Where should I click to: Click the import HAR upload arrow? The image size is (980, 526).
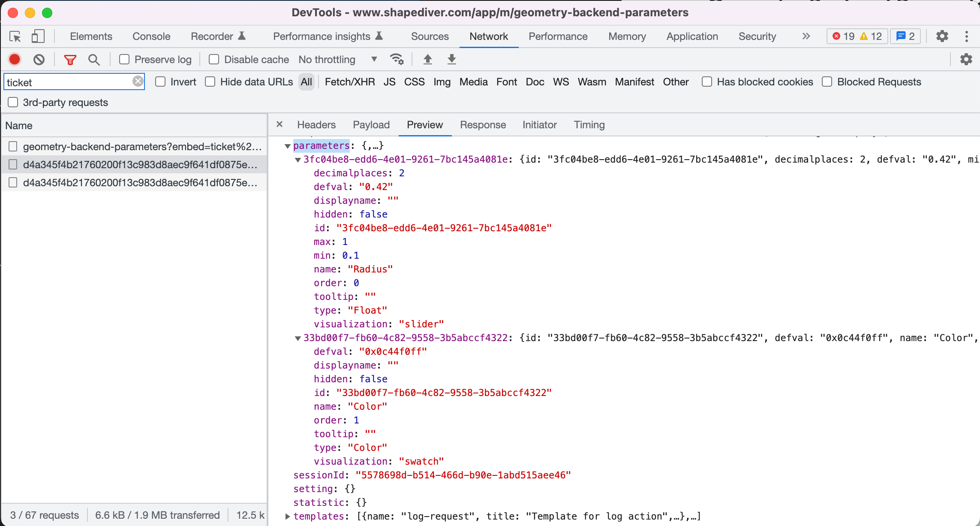click(427, 59)
